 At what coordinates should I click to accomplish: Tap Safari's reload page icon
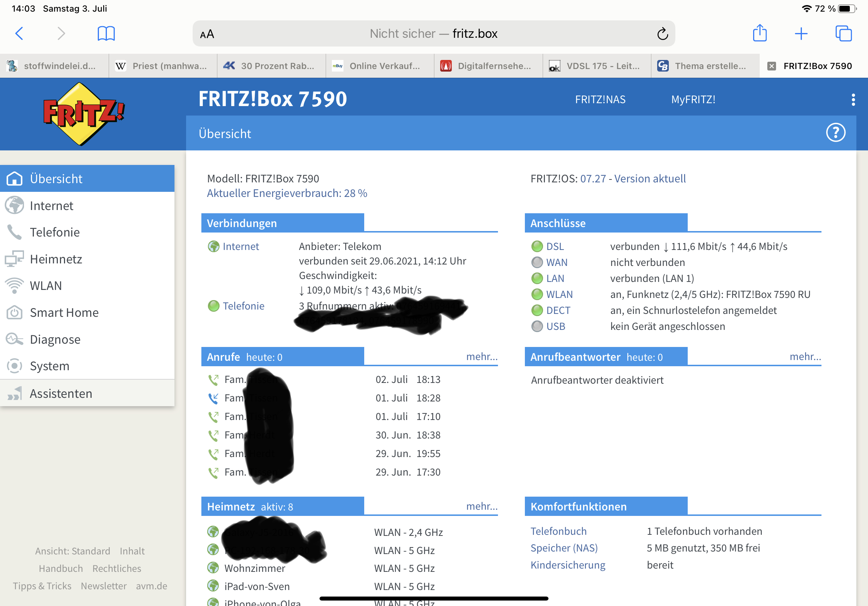[662, 34]
